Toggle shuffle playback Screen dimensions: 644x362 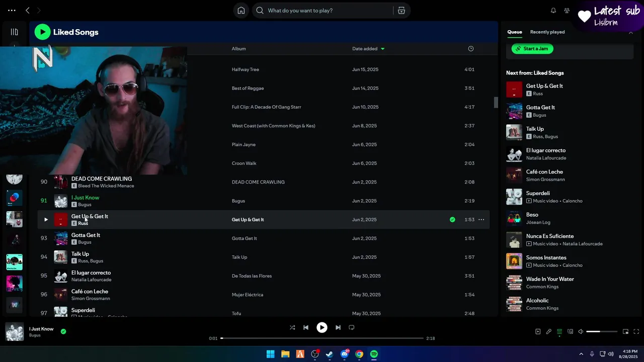click(x=292, y=327)
